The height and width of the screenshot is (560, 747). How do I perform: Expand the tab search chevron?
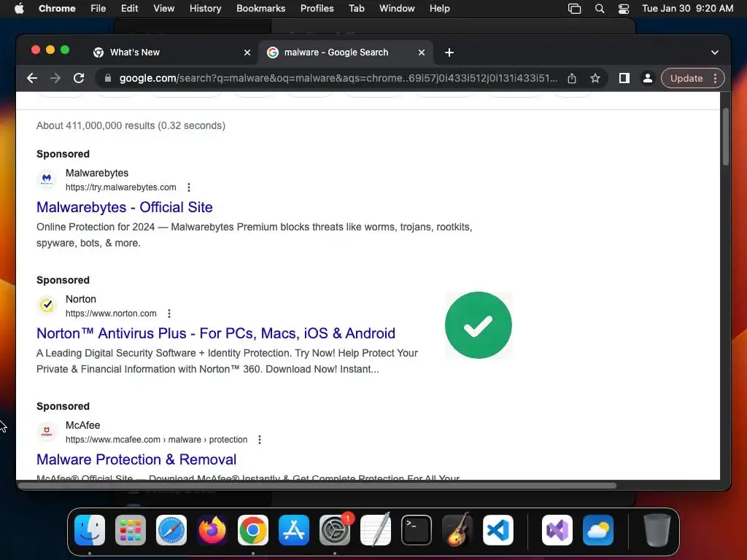tap(715, 52)
